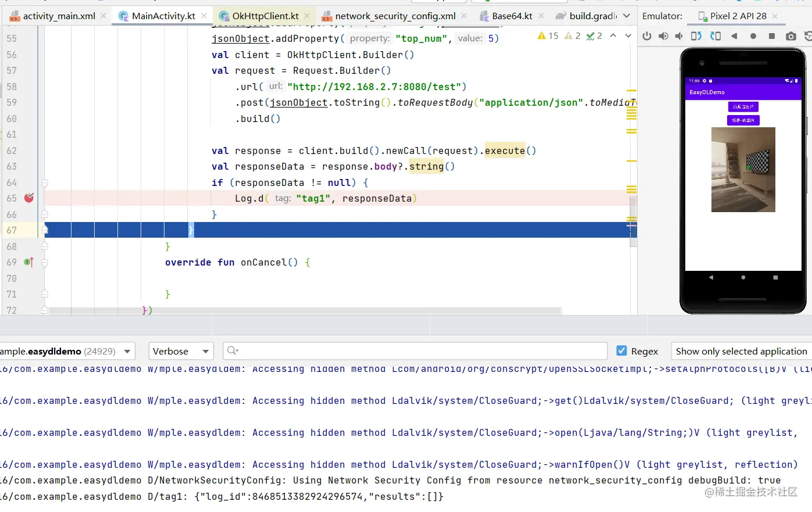The image size is (812, 512).
Task: Rotate the emulator right
Action: pyautogui.click(x=716, y=36)
